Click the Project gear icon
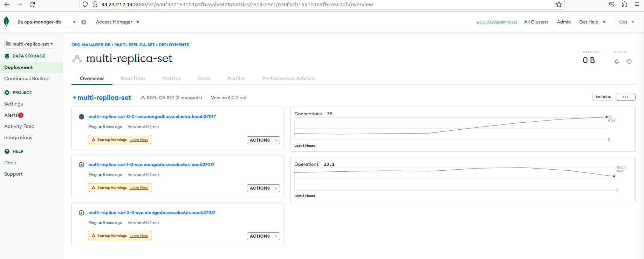Viewport: 644px width, 259px height. 7,93
